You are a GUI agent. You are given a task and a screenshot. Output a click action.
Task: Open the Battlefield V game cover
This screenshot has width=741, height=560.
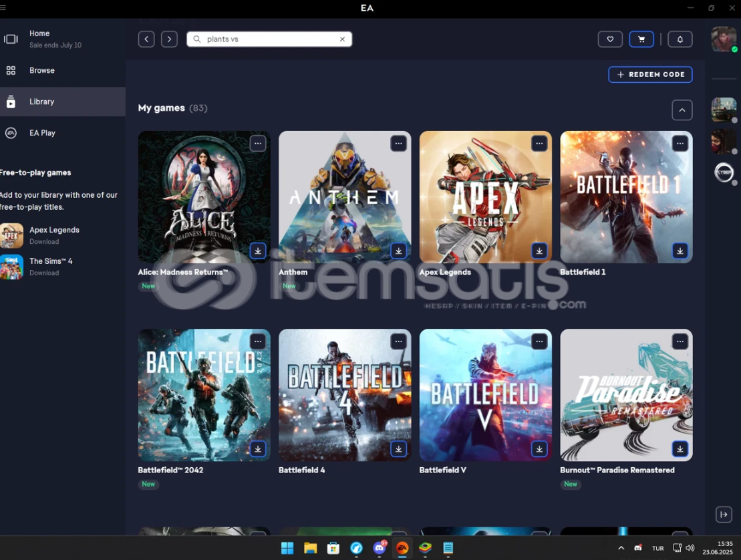coord(485,395)
